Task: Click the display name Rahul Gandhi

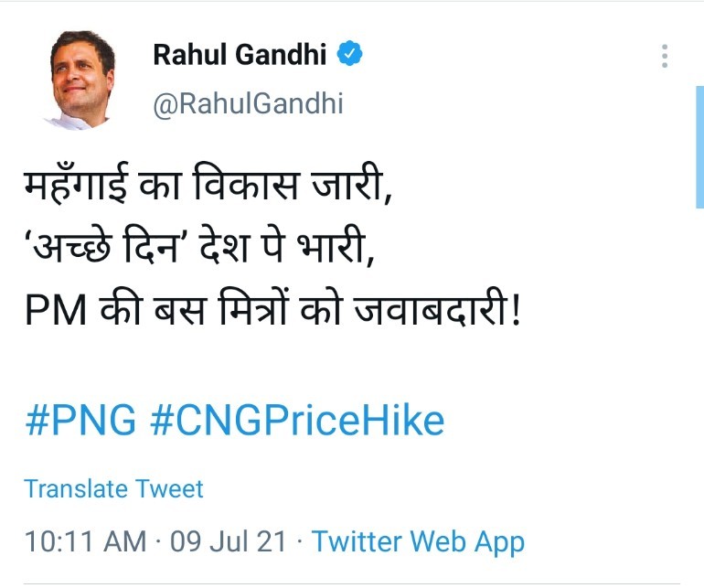Action: (x=240, y=56)
